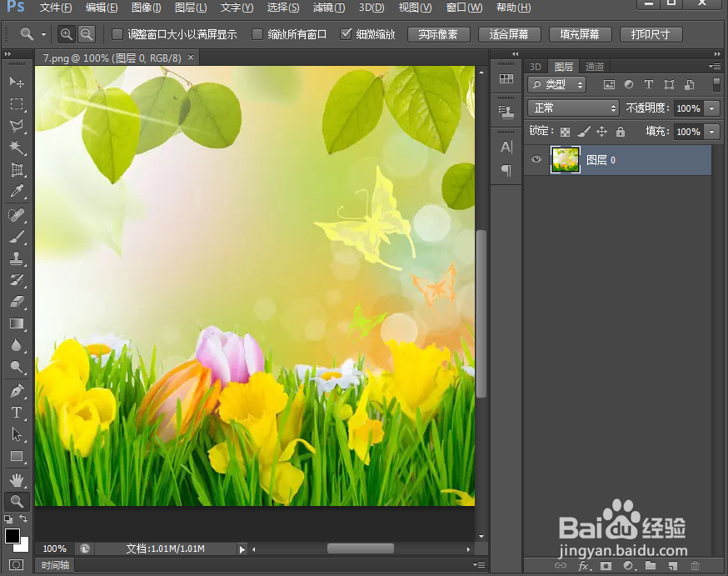Select the Rectangle shape tool
The height and width of the screenshot is (576, 728).
pos(17,456)
